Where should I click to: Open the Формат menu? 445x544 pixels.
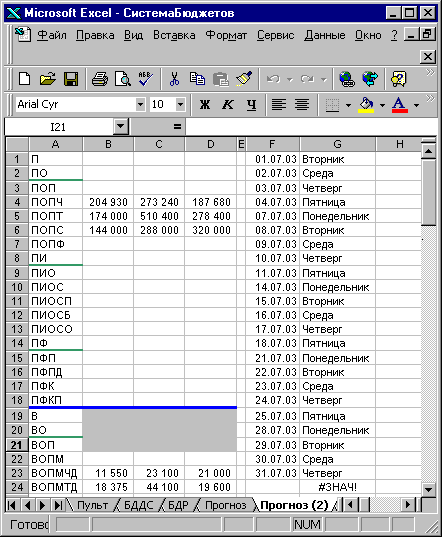pyautogui.click(x=226, y=35)
